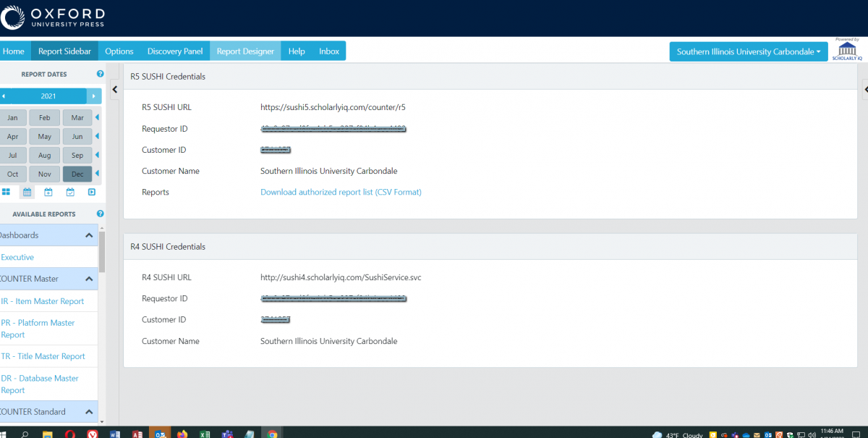The image size is (868, 438).
Task: Open Outlook from taskbar
Action: click(159, 434)
